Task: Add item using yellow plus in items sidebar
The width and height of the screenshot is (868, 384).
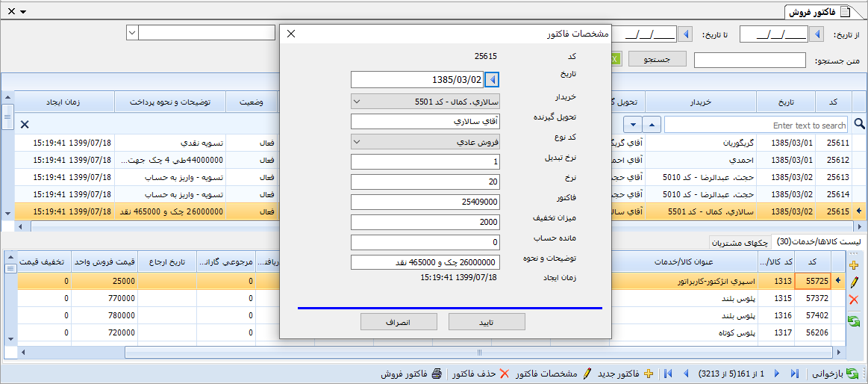Action: [853, 265]
